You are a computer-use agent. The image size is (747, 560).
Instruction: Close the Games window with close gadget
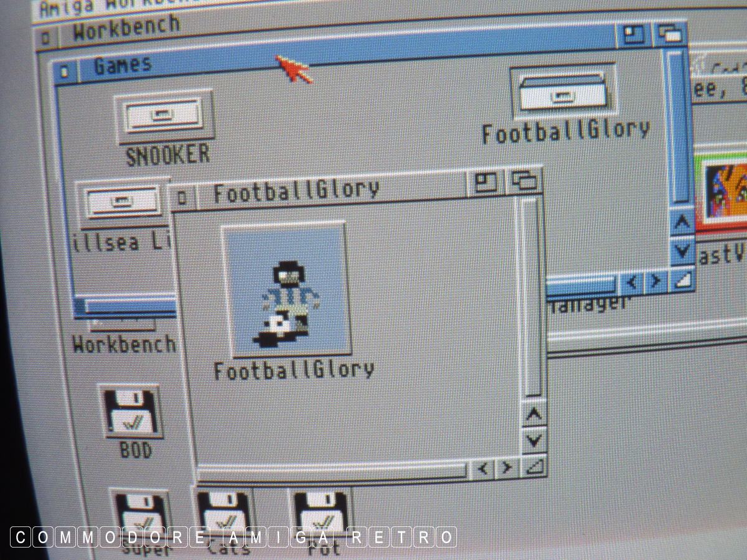coord(65,72)
